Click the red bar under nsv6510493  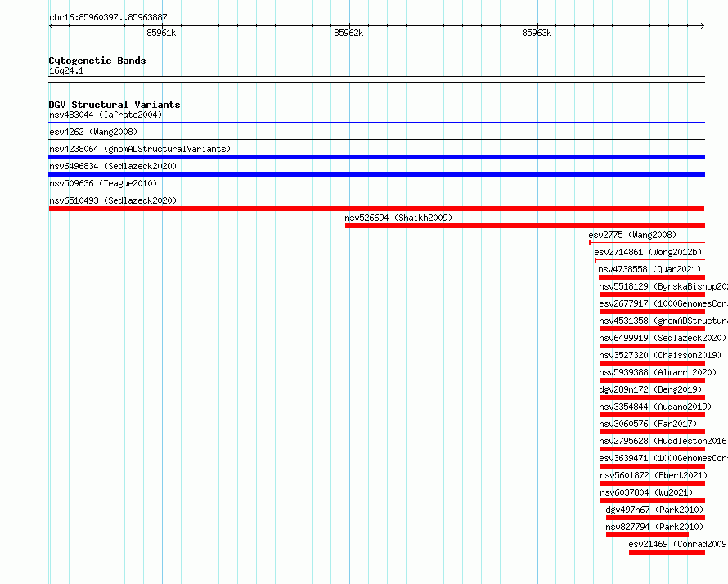click(x=376, y=209)
